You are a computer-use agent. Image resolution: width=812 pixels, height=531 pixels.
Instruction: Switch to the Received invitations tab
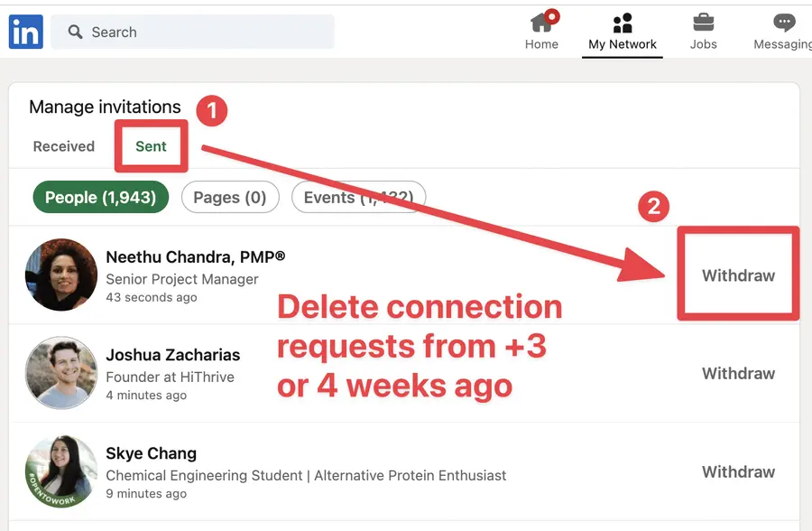click(63, 145)
